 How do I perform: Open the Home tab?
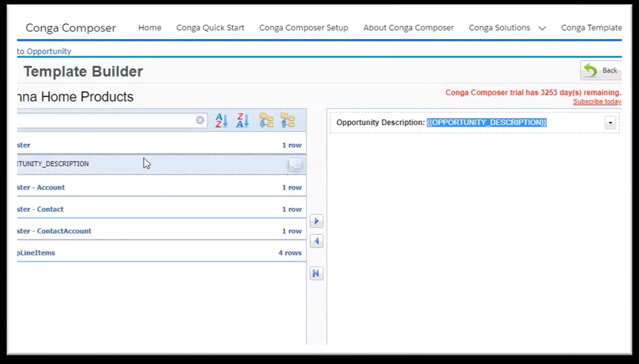coord(150,28)
